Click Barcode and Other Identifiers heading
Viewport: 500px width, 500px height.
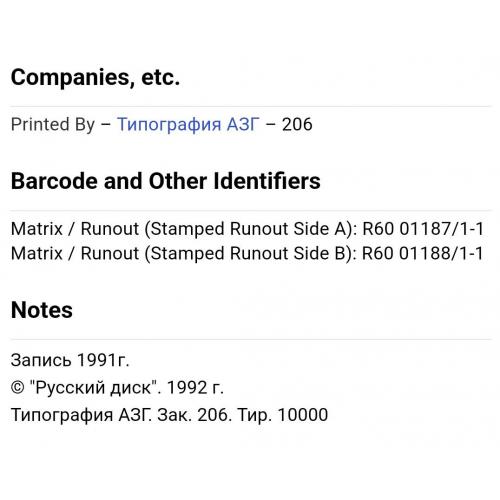tap(166, 181)
